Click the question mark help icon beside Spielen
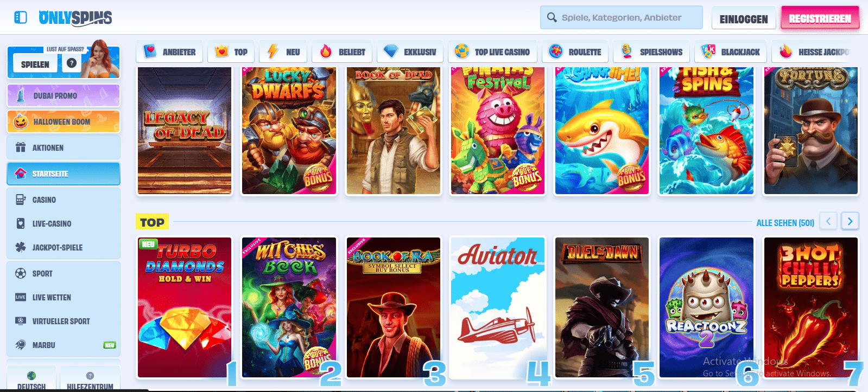 click(x=71, y=63)
